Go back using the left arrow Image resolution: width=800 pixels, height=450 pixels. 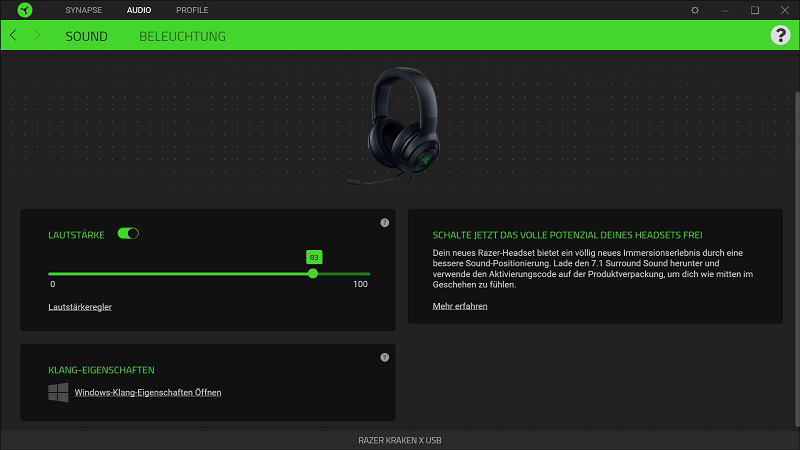coord(13,35)
